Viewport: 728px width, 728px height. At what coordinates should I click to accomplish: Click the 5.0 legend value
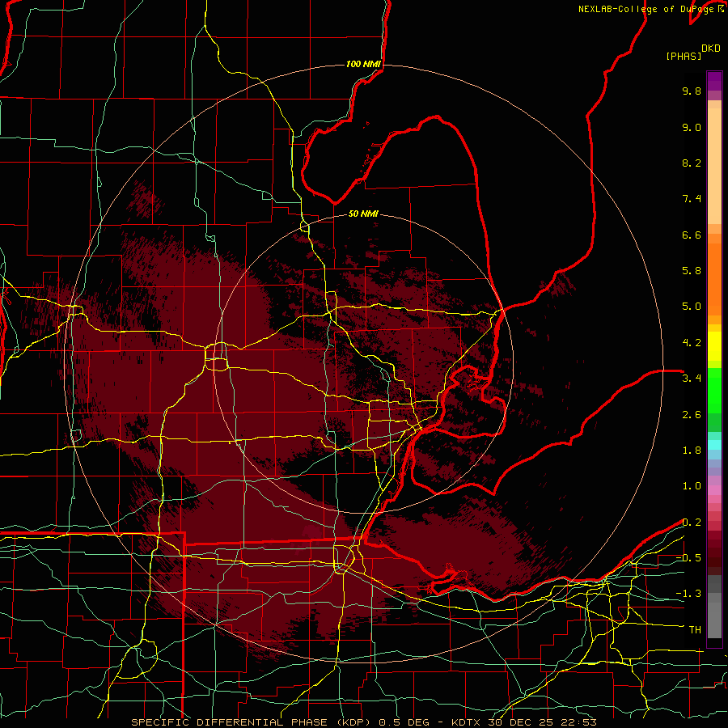(692, 307)
